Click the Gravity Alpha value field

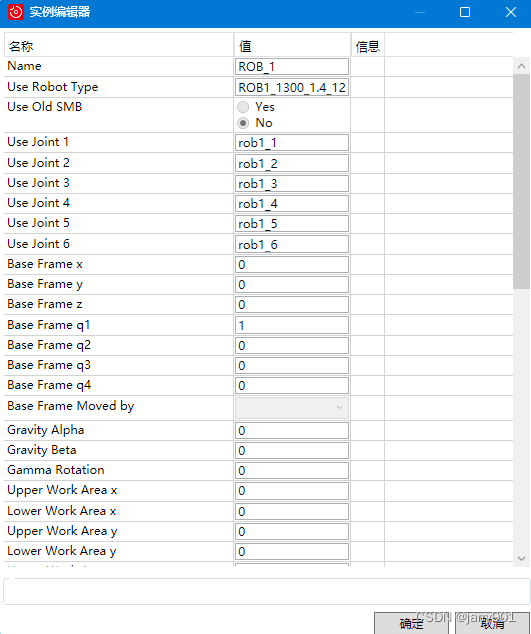[292, 430]
